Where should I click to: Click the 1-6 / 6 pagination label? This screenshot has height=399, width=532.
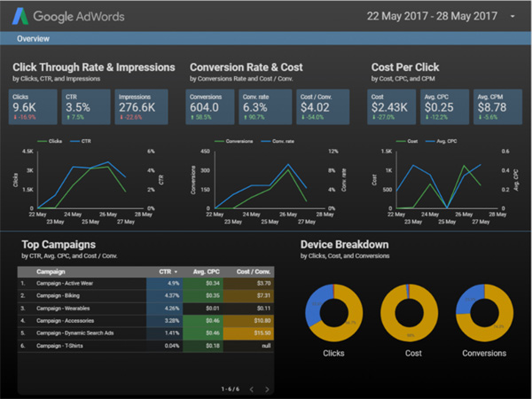click(231, 389)
